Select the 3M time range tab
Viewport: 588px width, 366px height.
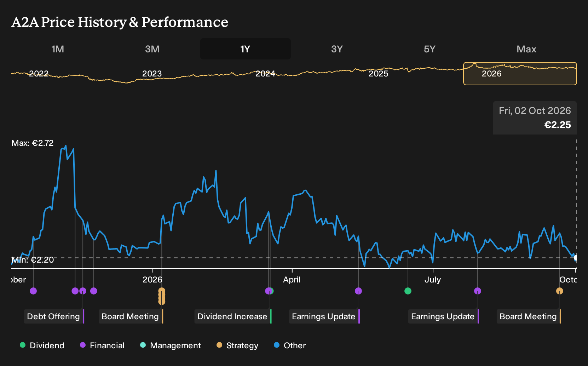point(152,49)
